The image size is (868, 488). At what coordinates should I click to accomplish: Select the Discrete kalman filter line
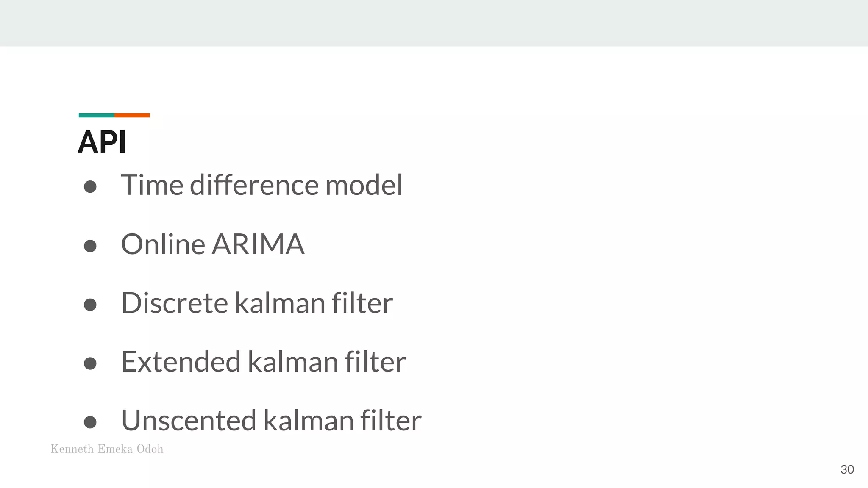257,303
